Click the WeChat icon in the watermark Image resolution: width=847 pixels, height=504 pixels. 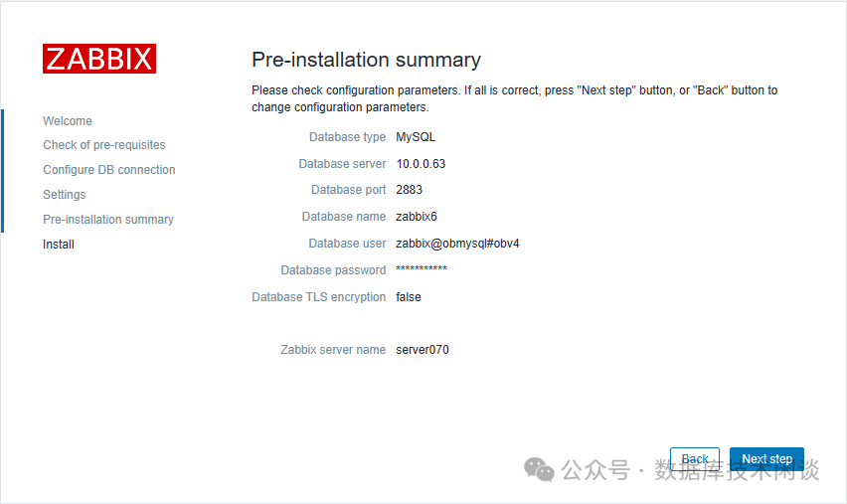540,468
